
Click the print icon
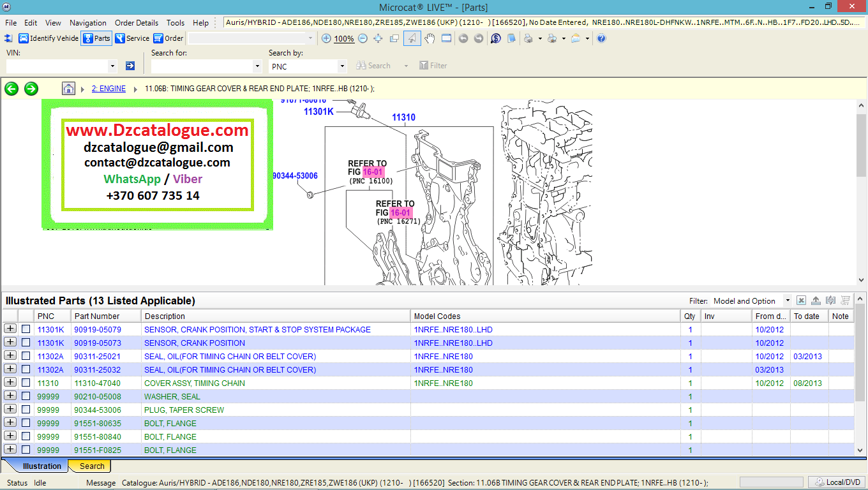pos(528,38)
